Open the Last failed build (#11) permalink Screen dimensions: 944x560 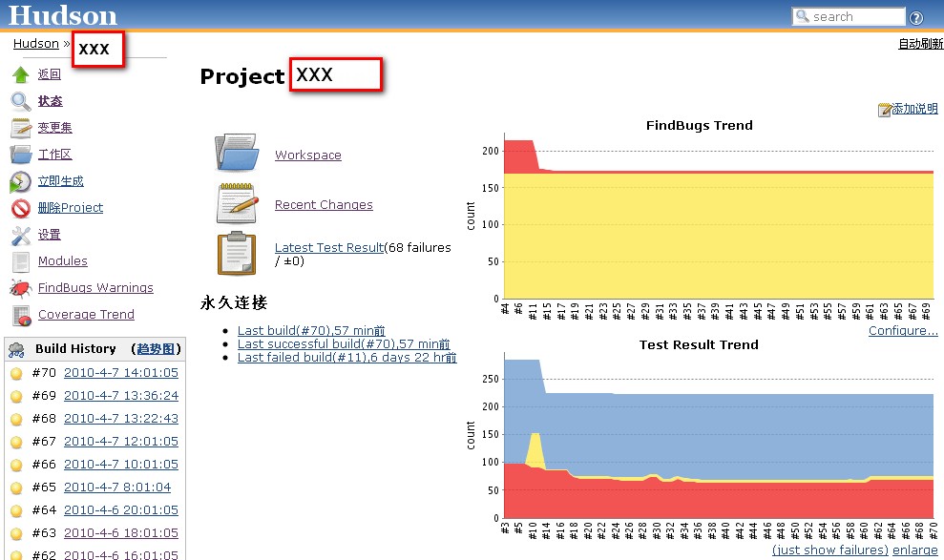(346, 358)
